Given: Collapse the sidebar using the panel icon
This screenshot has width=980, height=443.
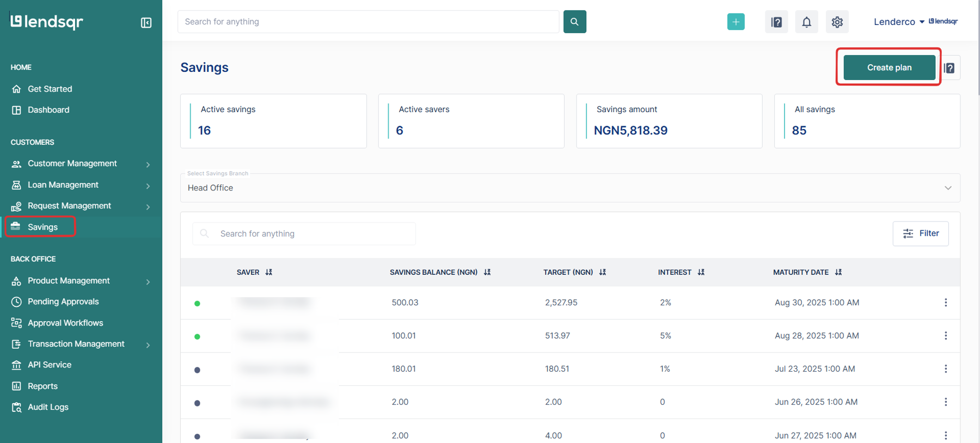Looking at the screenshot, I should pyautogui.click(x=146, y=22).
